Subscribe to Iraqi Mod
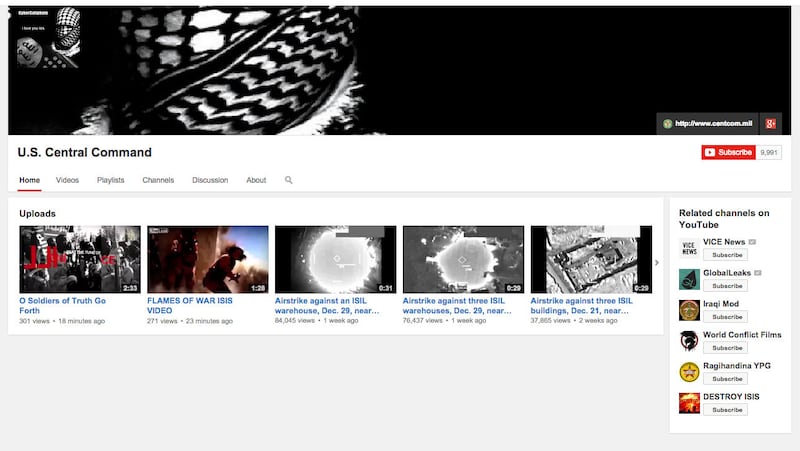 tap(726, 317)
